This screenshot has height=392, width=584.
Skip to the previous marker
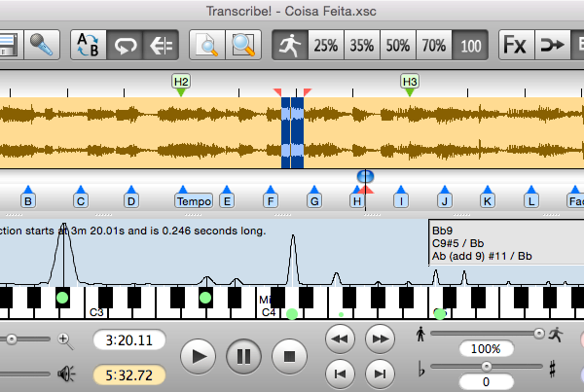[x=340, y=374]
